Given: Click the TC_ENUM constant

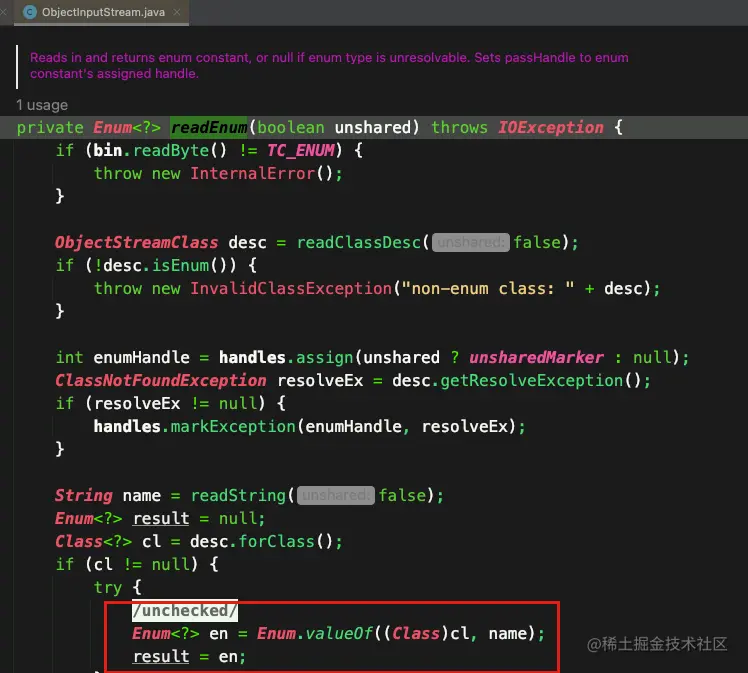Looking at the screenshot, I should tap(301, 151).
